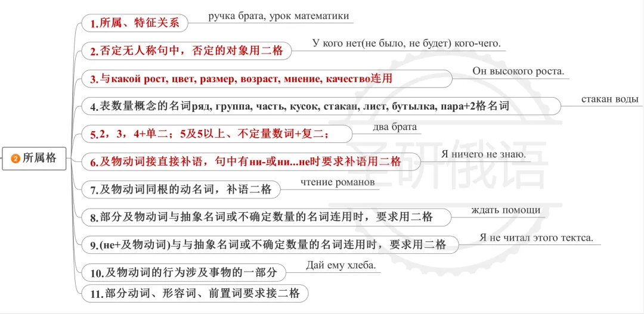Select node 3 about какой рост, цвет
Screen dimensions: 644x314
[267, 79]
